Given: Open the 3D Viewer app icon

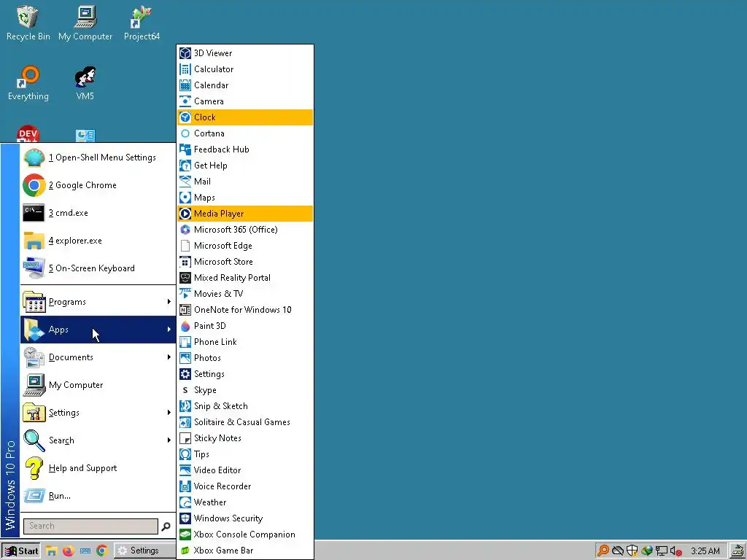Looking at the screenshot, I should [185, 52].
